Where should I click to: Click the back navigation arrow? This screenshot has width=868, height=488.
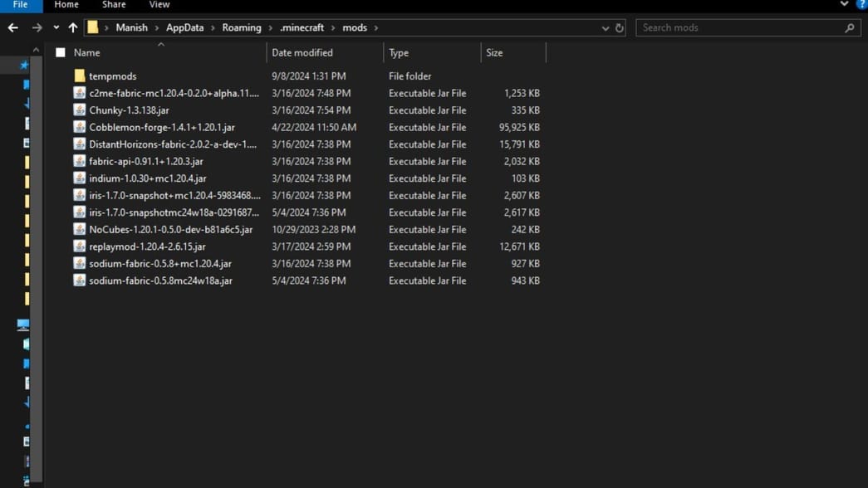click(12, 27)
